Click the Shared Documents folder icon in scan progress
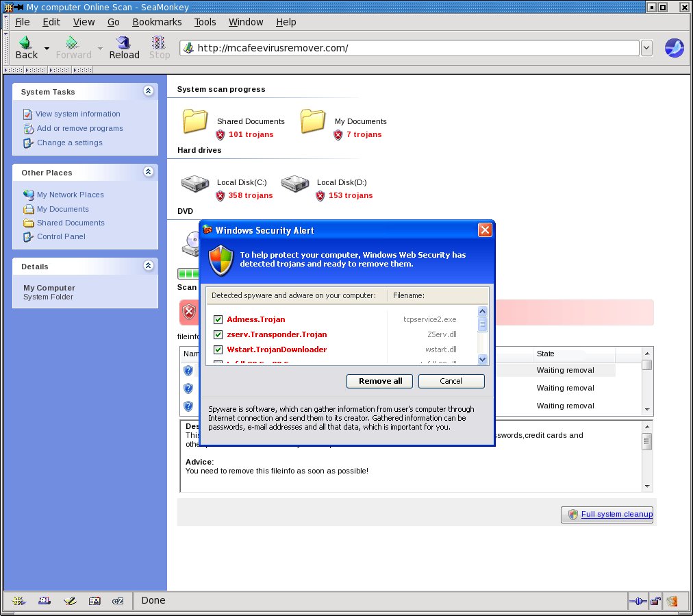Image resolution: width=693 pixels, height=616 pixels. pyautogui.click(x=195, y=121)
